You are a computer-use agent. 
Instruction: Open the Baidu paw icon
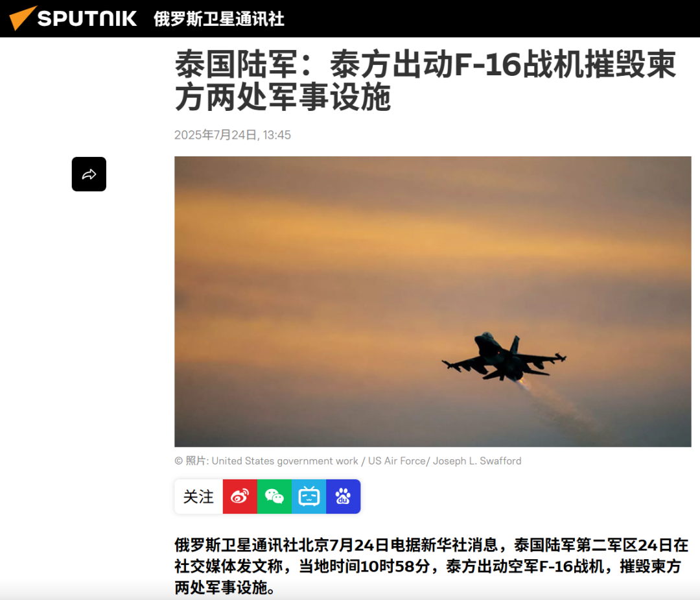click(x=343, y=496)
